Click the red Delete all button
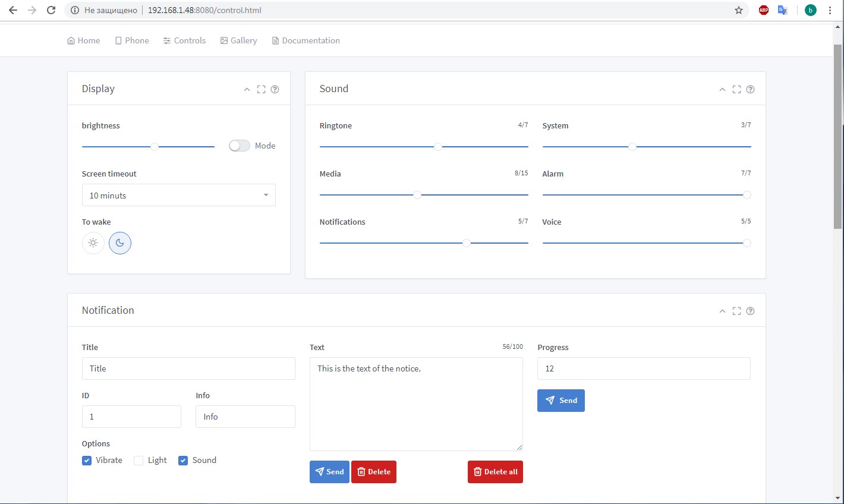Image resolution: width=844 pixels, height=504 pixels. coord(495,472)
